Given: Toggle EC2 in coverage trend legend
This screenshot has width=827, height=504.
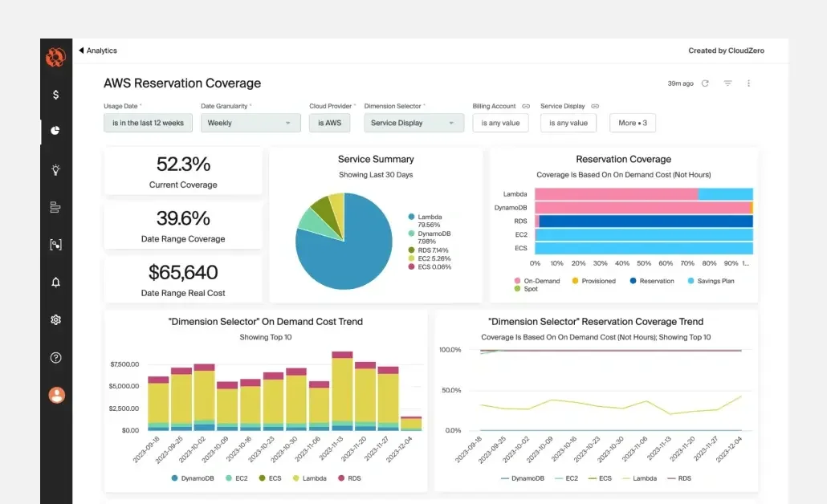Looking at the screenshot, I should click(566, 478).
